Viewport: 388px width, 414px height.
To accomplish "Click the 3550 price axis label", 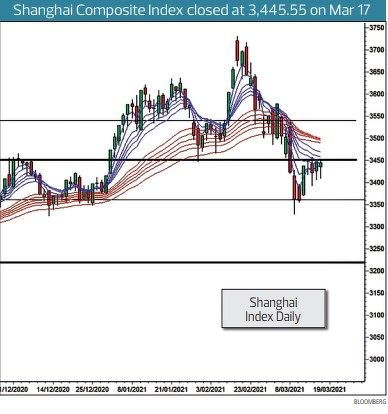I will tap(377, 116).
